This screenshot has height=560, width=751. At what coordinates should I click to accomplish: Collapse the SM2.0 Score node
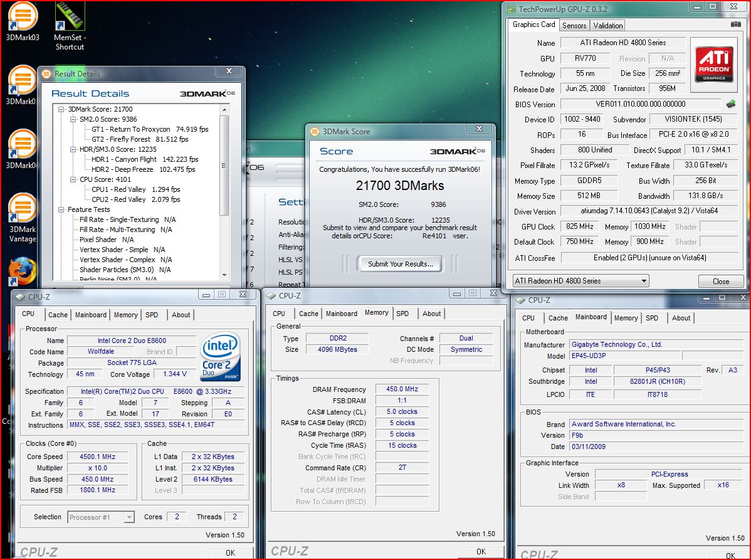73,119
